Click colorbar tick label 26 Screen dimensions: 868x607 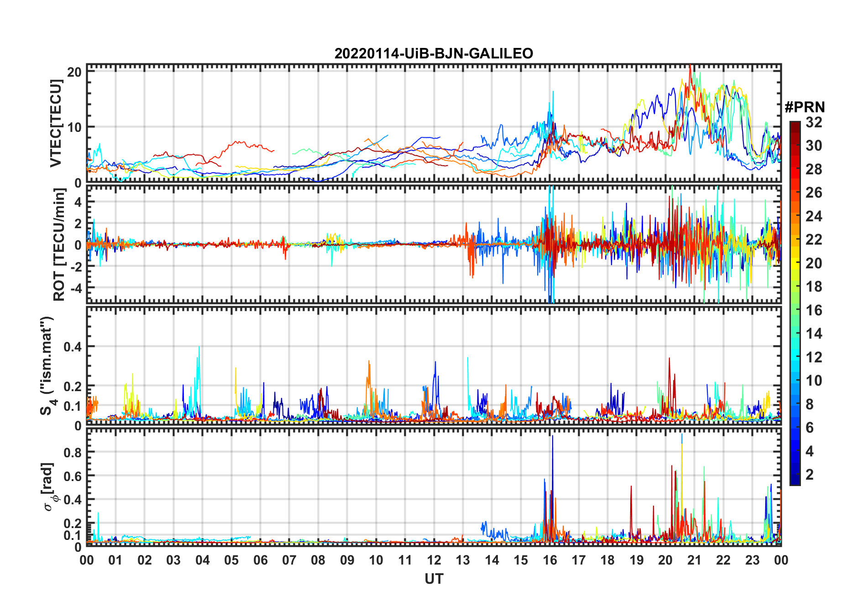(814, 193)
